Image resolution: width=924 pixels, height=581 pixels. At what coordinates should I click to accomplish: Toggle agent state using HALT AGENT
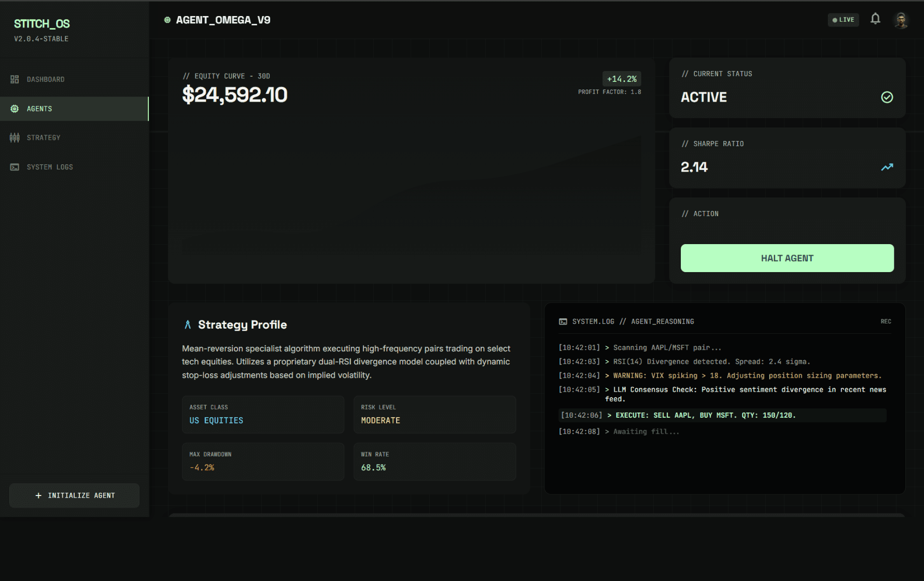point(787,258)
